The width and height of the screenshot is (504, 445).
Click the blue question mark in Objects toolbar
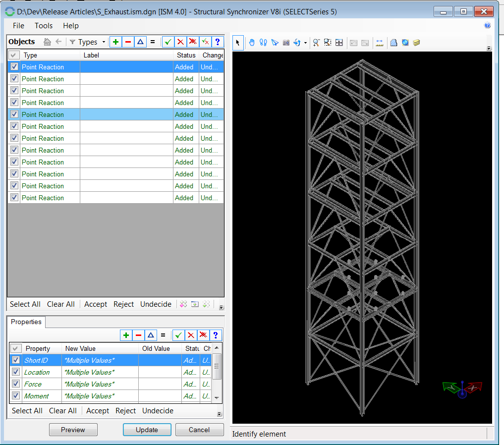(217, 42)
